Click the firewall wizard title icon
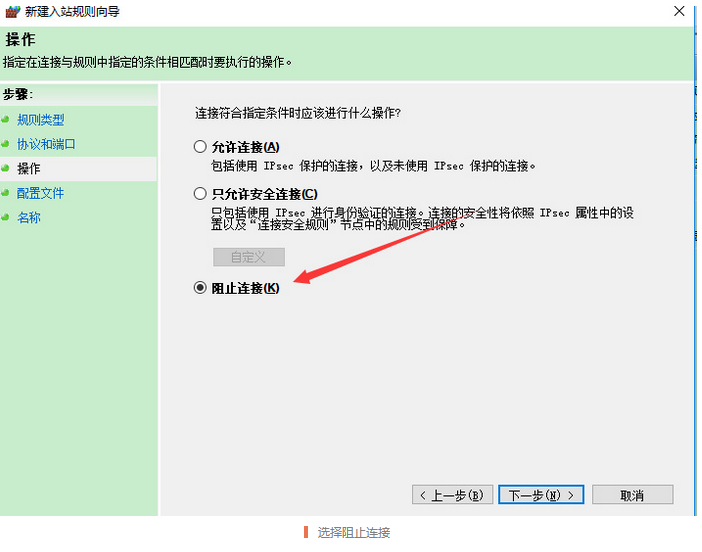 tap(12, 11)
